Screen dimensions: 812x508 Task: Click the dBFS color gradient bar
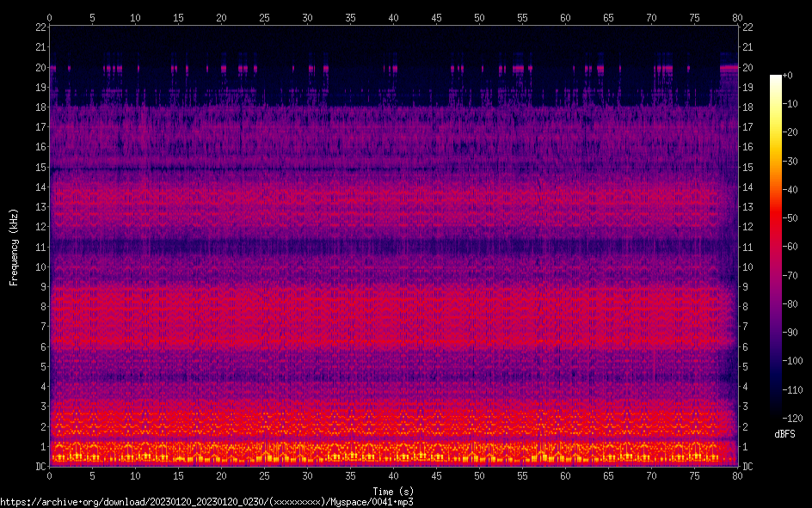point(776,247)
